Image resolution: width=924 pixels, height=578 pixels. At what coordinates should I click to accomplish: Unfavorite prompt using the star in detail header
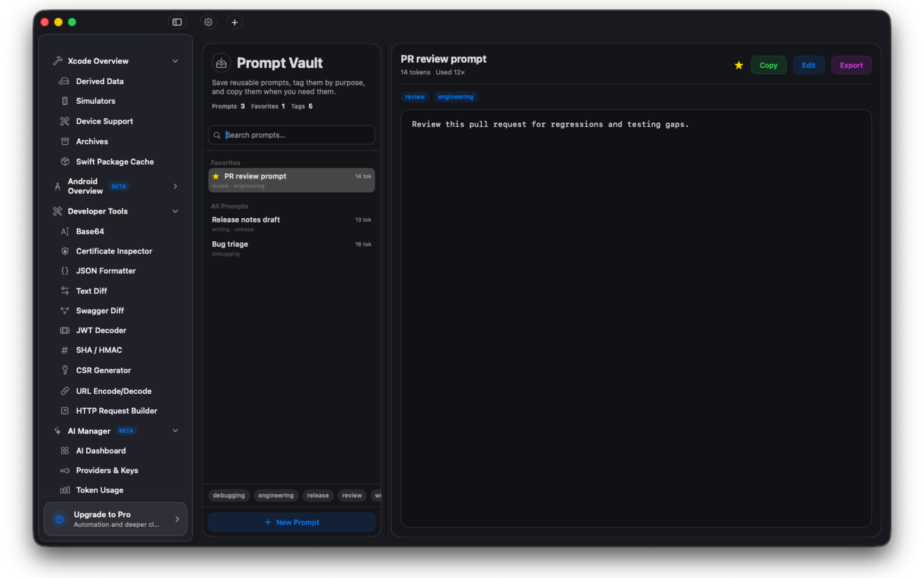click(x=739, y=66)
